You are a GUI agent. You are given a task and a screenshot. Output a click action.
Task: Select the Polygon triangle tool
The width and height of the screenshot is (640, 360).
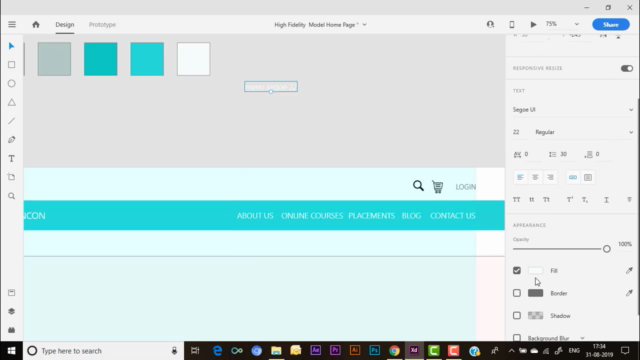11,102
